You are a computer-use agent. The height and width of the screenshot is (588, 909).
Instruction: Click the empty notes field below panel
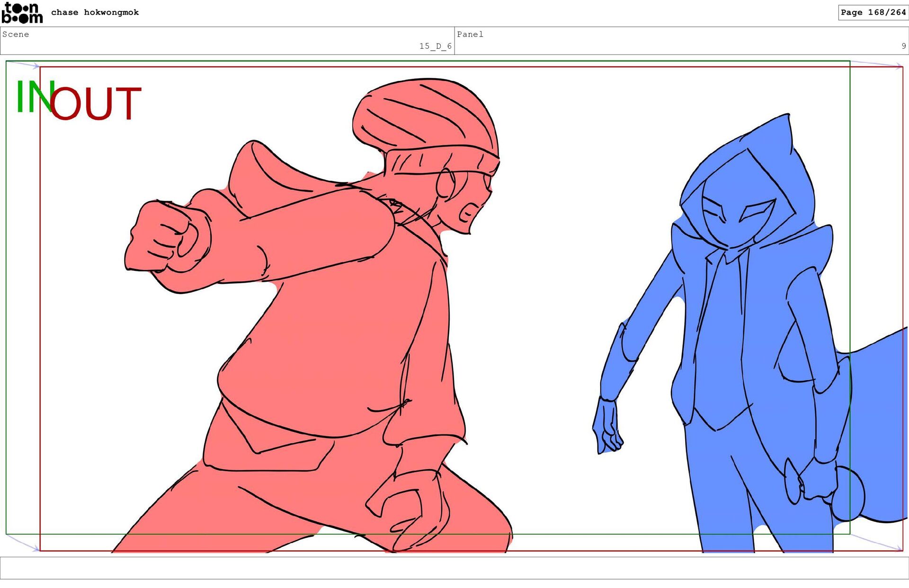click(x=454, y=568)
